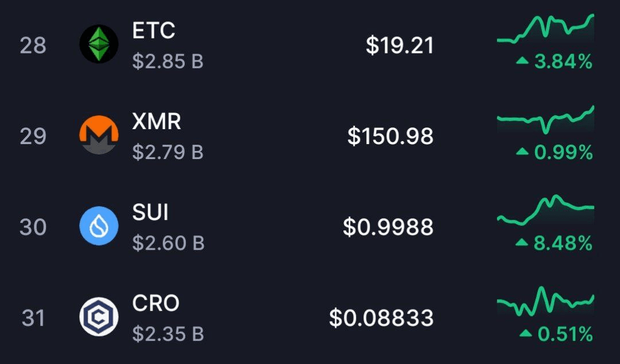The image size is (620, 364).
Task: Tap the $19.21 ETC price
Action: pyautogui.click(x=400, y=45)
